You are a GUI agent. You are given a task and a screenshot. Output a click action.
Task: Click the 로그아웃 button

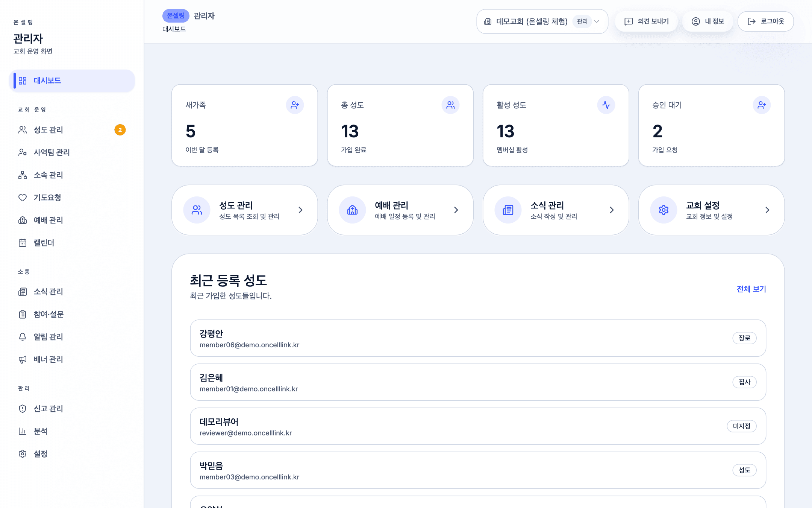(766, 21)
